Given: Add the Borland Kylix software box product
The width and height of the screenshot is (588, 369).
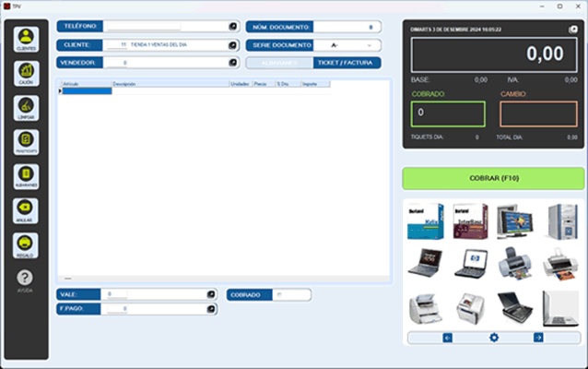Looking at the screenshot, I should (426, 221).
